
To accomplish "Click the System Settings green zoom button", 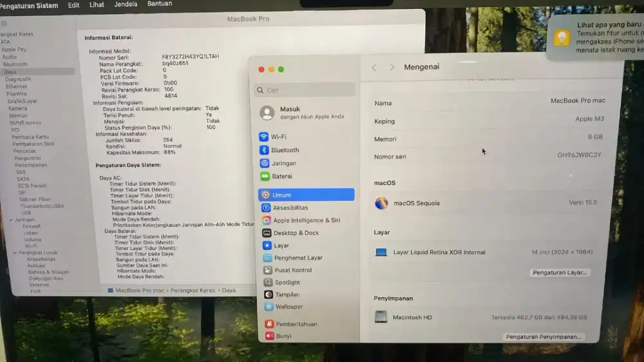I will click(281, 70).
